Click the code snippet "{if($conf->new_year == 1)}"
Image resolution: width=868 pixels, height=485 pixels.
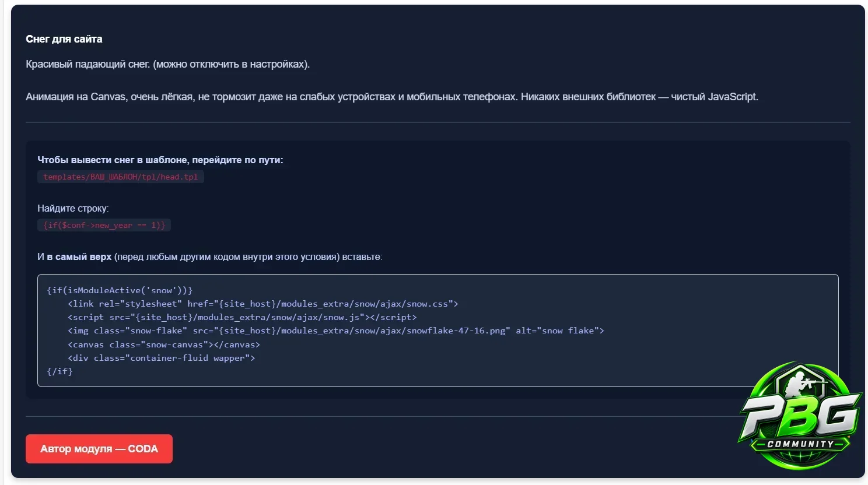point(104,225)
